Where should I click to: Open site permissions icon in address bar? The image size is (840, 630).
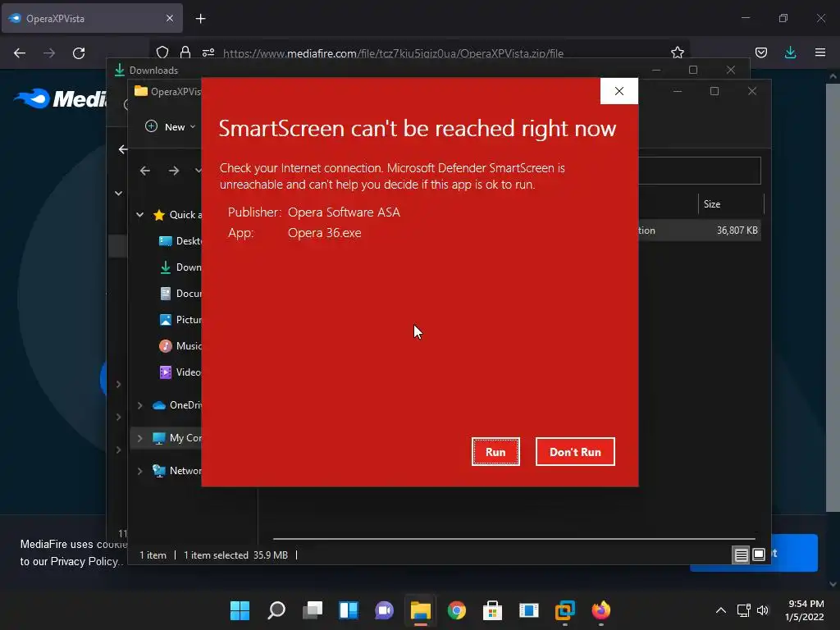(208, 52)
